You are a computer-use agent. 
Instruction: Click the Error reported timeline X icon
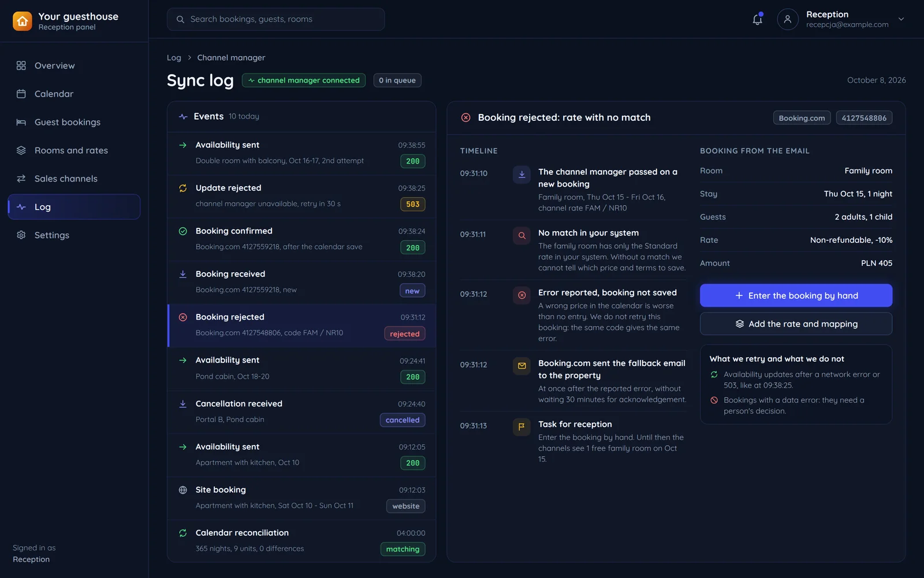coord(521,295)
